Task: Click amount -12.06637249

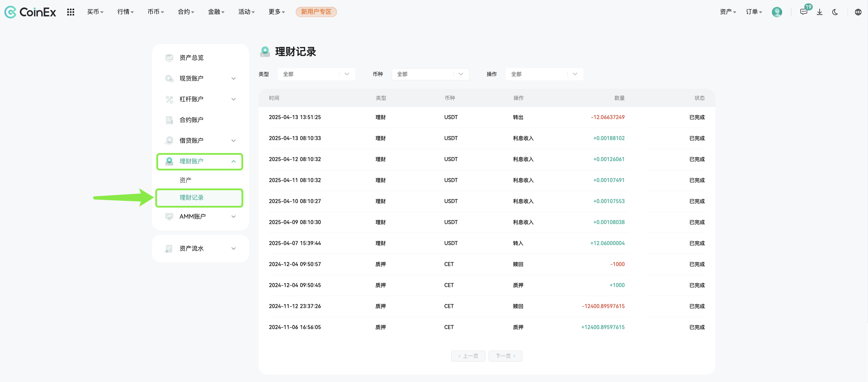Action: [608, 117]
